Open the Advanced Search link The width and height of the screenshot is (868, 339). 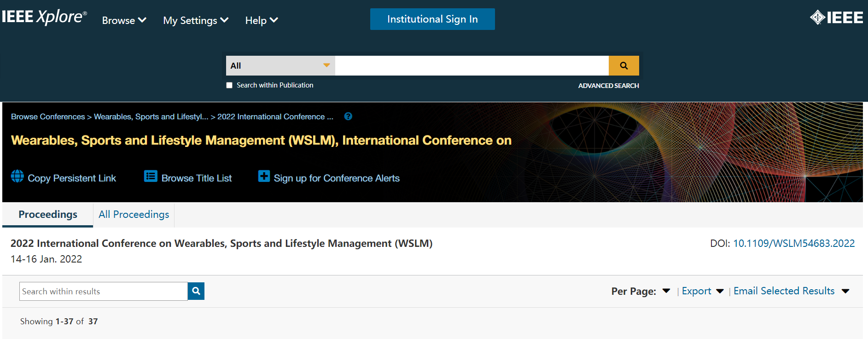608,86
